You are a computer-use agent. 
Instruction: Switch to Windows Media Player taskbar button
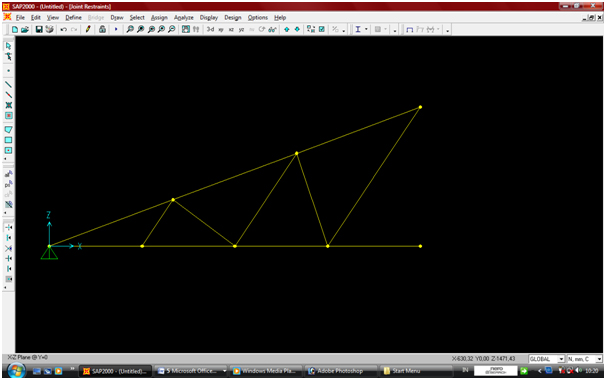point(266,371)
